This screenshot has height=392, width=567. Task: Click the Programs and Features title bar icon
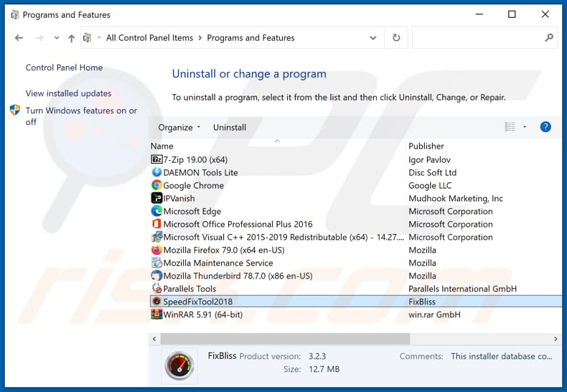[15, 15]
